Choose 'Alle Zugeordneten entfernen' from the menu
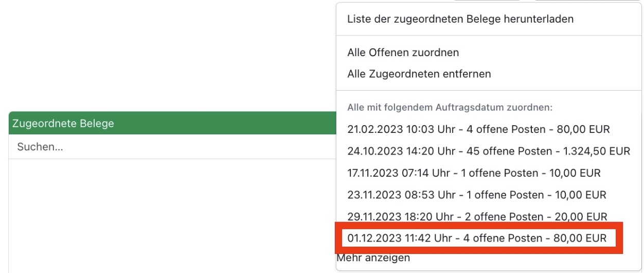The height and width of the screenshot is (273, 644). [419, 74]
